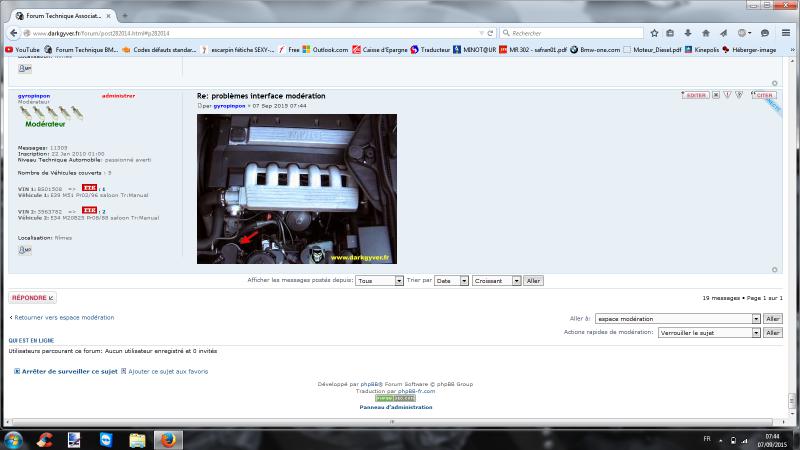Click the Firefox bookmark star icon
Screen dimensions: 800x450
point(654,33)
